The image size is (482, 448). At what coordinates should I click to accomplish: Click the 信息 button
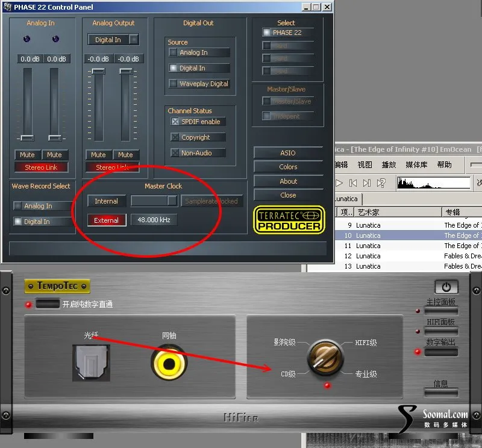click(x=441, y=393)
